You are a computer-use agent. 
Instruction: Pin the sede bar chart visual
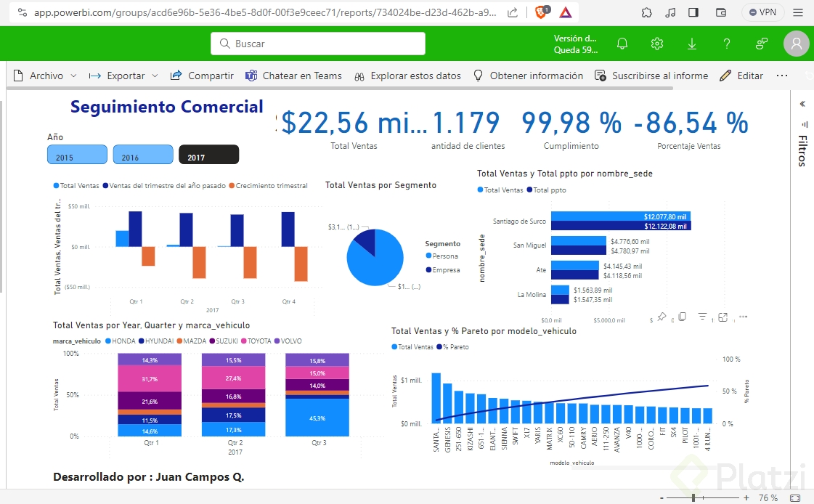[x=662, y=317]
